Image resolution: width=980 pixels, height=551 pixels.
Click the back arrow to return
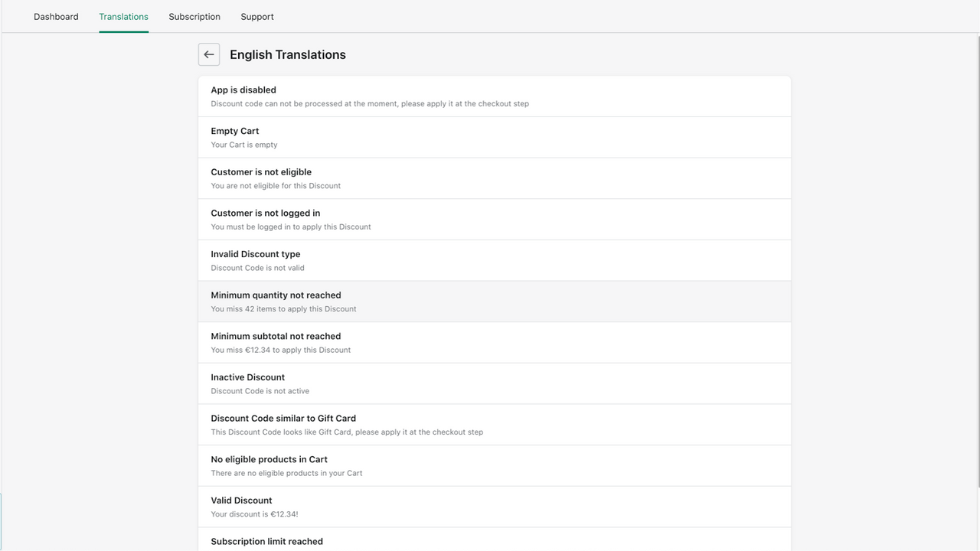(209, 54)
